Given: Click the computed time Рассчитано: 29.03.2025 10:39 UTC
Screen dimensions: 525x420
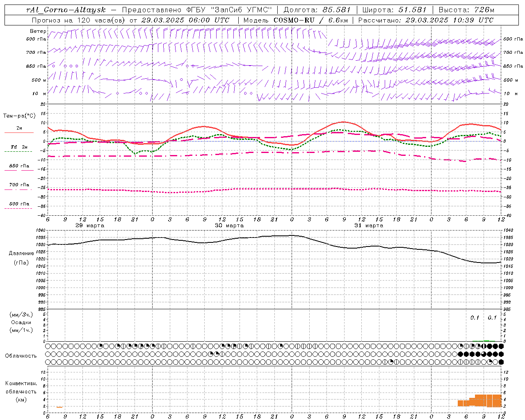Looking at the screenshot, I should coord(426,20).
